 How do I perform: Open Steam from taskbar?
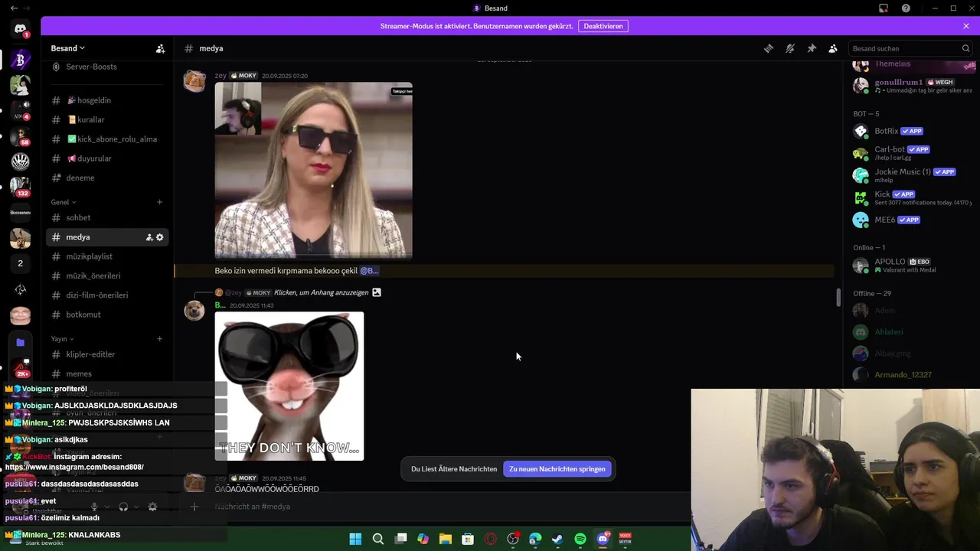pyautogui.click(x=557, y=539)
